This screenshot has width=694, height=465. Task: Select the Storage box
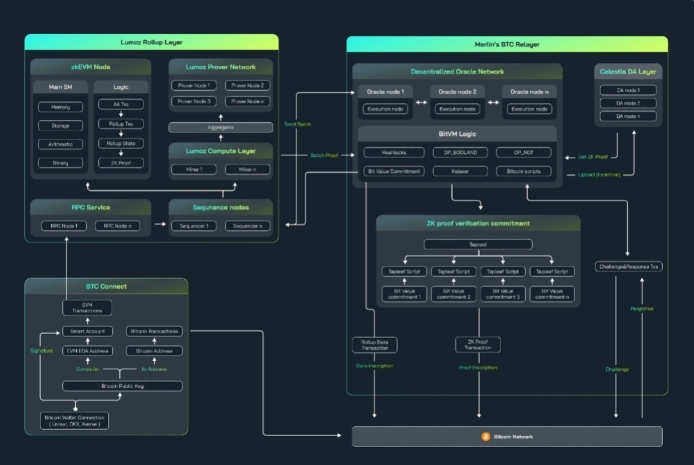tap(60, 126)
